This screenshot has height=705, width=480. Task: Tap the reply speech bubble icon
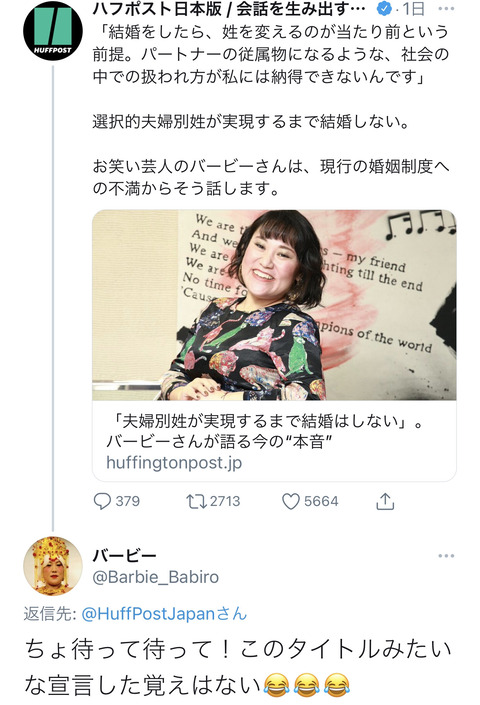(102, 501)
